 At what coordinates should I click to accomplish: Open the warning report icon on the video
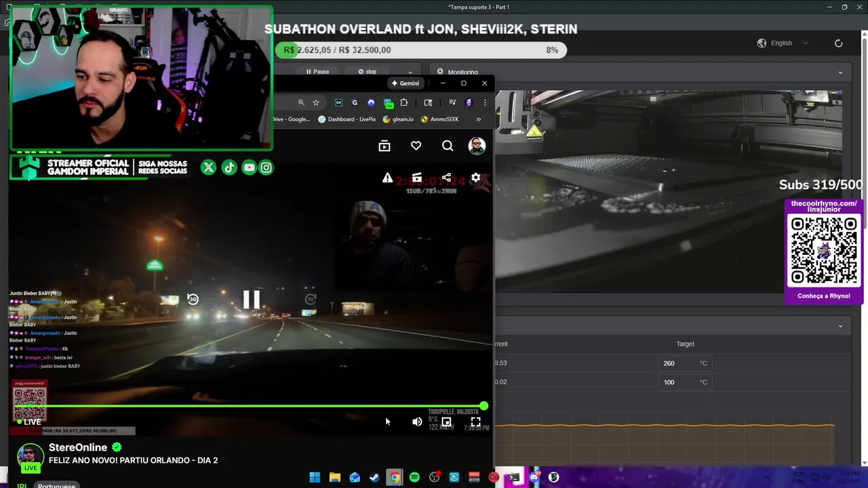tap(387, 178)
